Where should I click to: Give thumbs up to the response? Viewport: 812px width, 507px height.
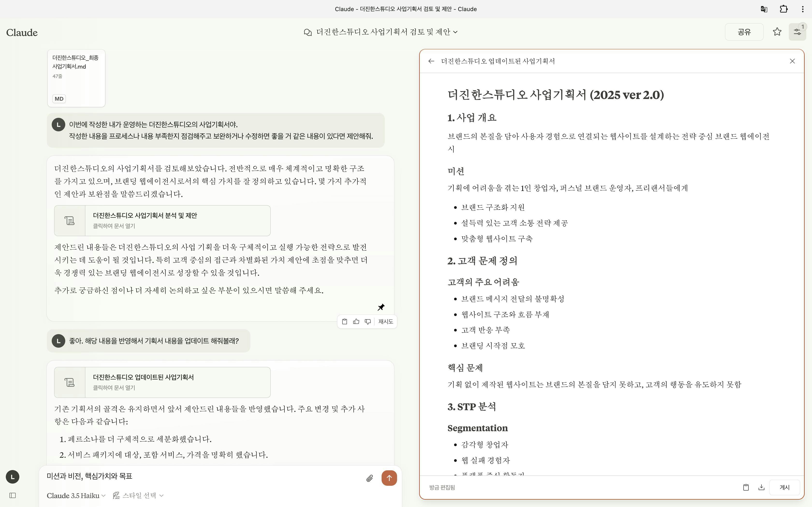(356, 322)
